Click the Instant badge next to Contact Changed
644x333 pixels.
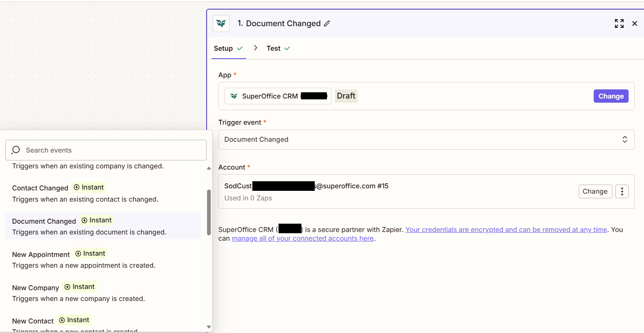click(89, 187)
